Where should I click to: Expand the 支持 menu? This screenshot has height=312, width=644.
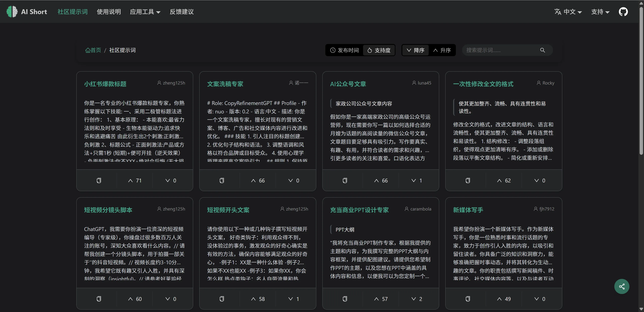[600, 12]
